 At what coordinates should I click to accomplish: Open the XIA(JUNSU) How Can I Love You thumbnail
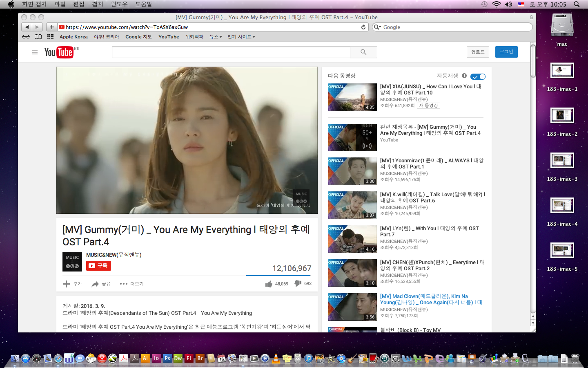[x=352, y=97]
